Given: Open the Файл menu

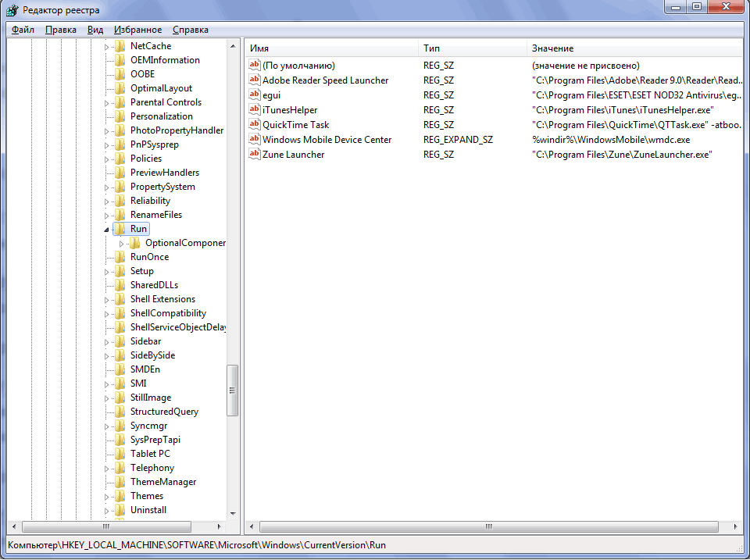Looking at the screenshot, I should (x=23, y=30).
